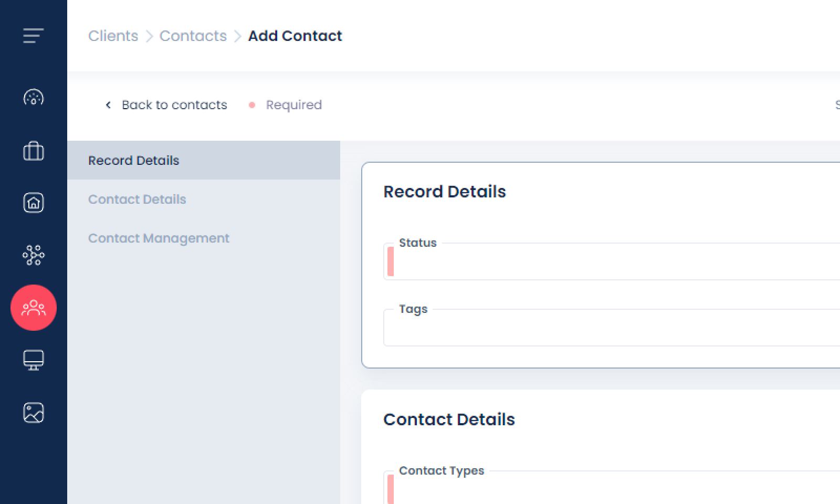840x504 pixels.
Task: Click Back to contacts link
Action: [x=174, y=105]
